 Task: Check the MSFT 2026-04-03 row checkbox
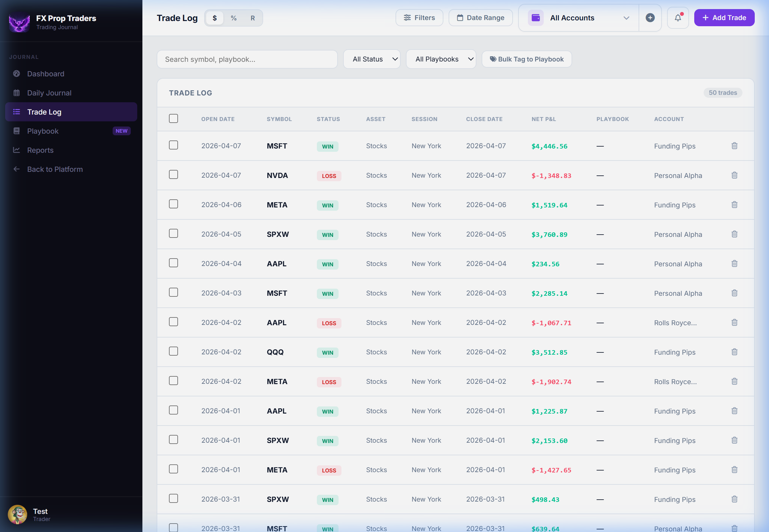(173, 292)
